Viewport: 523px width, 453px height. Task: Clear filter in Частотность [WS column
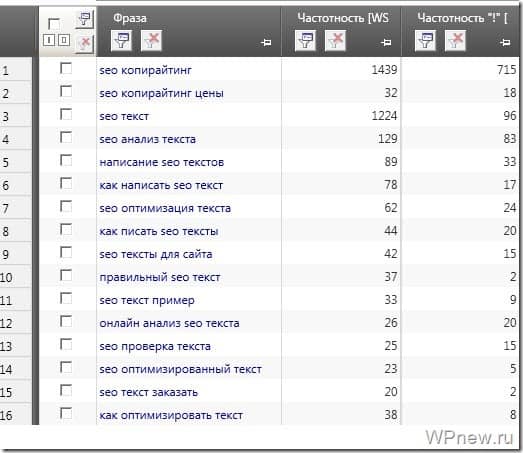click(x=335, y=41)
